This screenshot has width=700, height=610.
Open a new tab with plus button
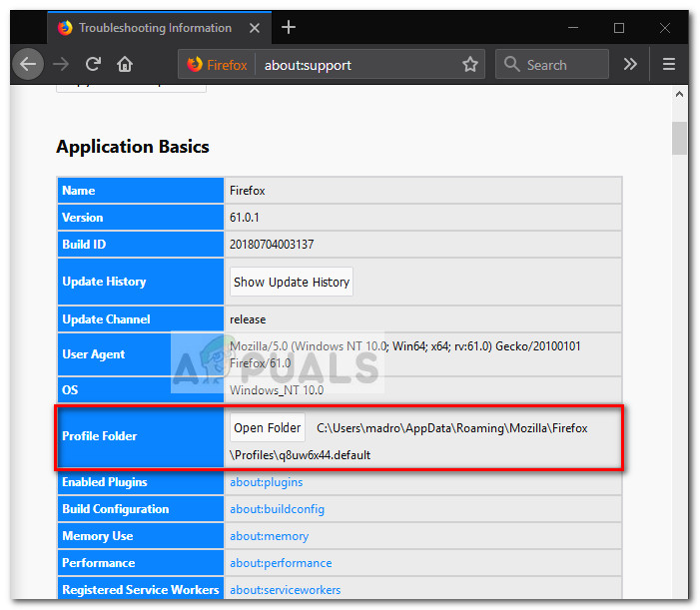pos(289,27)
